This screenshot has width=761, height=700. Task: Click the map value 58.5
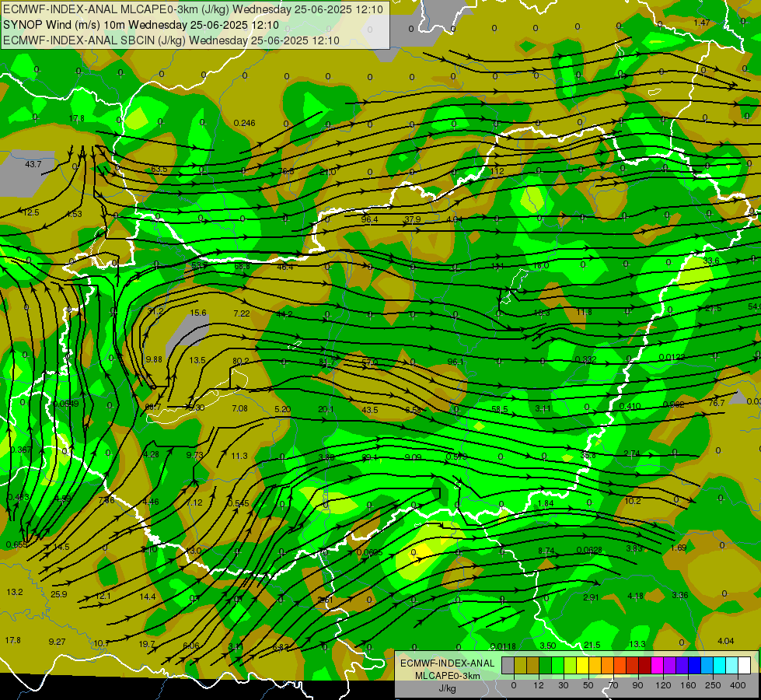(x=499, y=410)
